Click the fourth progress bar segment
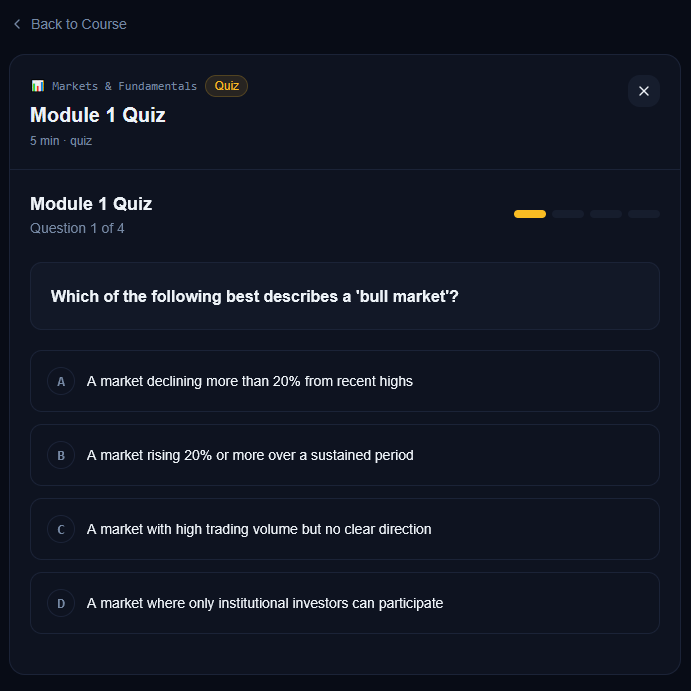 [644, 214]
